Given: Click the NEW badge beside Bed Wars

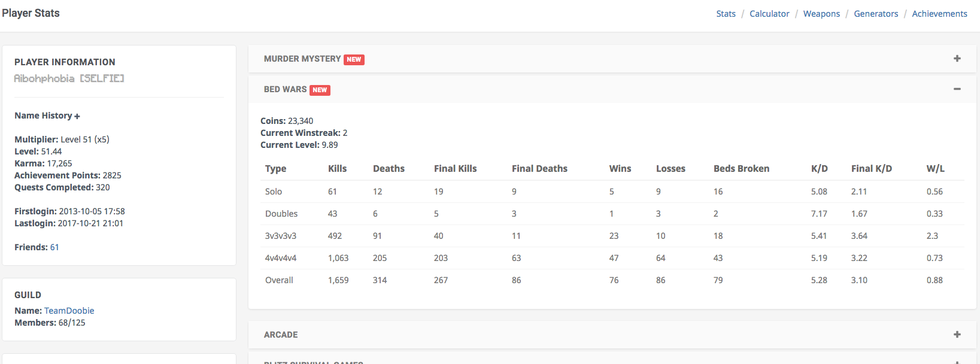Looking at the screenshot, I should (x=320, y=90).
